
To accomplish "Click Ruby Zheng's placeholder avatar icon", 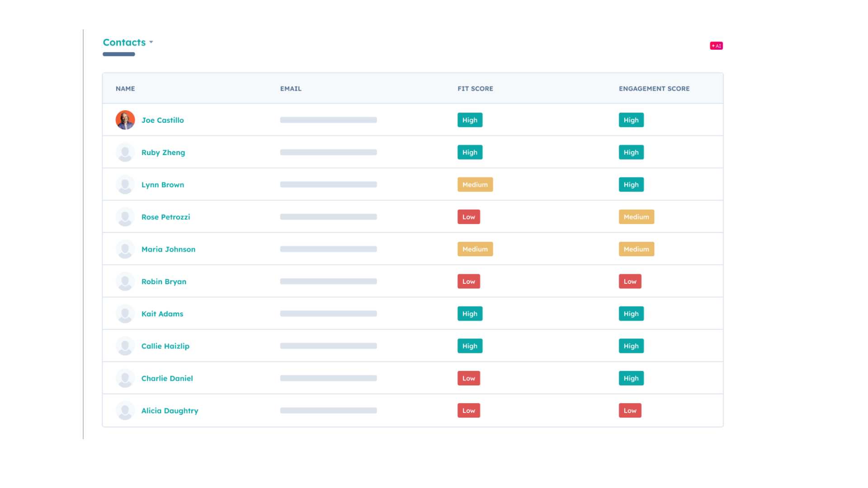I will click(x=125, y=152).
